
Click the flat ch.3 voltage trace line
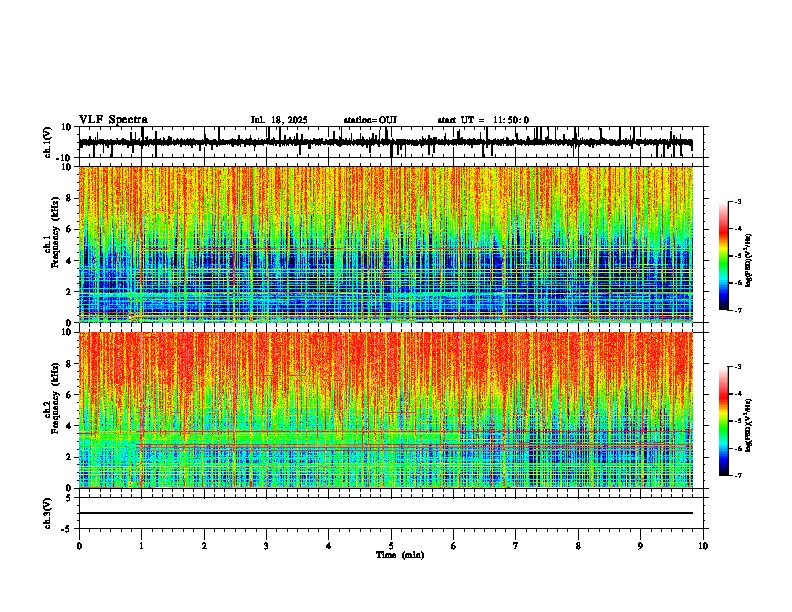[x=385, y=513]
